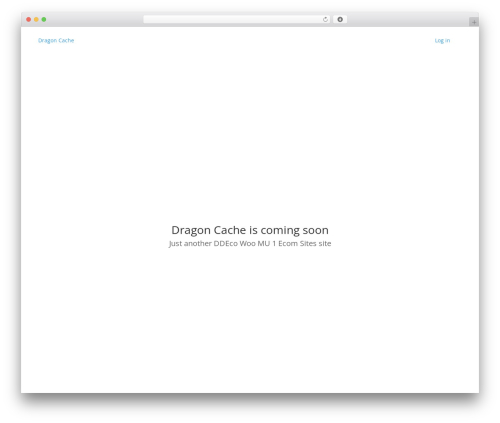The width and height of the screenshot is (500, 423).
Task: Click the 'Dragon Cache is coming soon' heading
Action: coord(250,230)
